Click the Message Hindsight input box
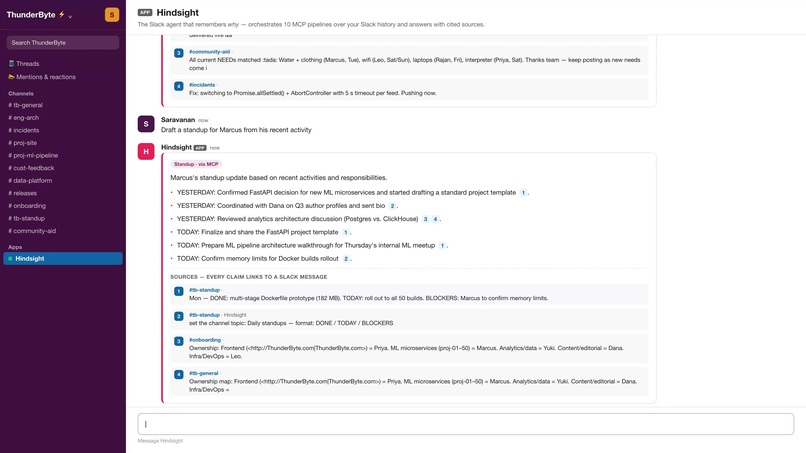 point(466,424)
